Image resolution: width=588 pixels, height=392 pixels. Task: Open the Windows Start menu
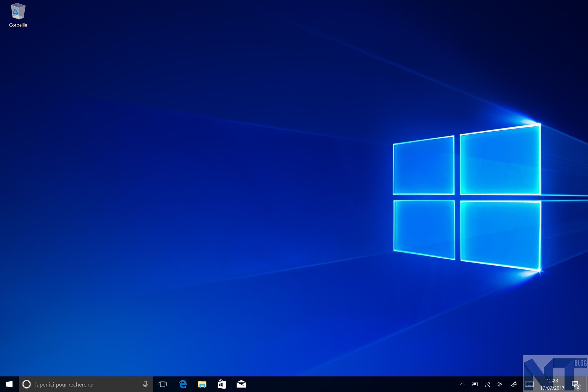(9, 384)
